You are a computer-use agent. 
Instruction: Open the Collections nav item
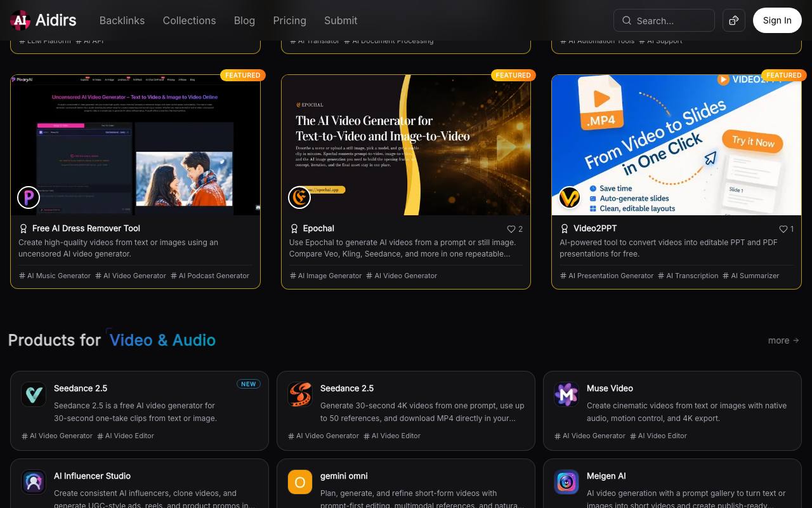(x=189, y=20)
